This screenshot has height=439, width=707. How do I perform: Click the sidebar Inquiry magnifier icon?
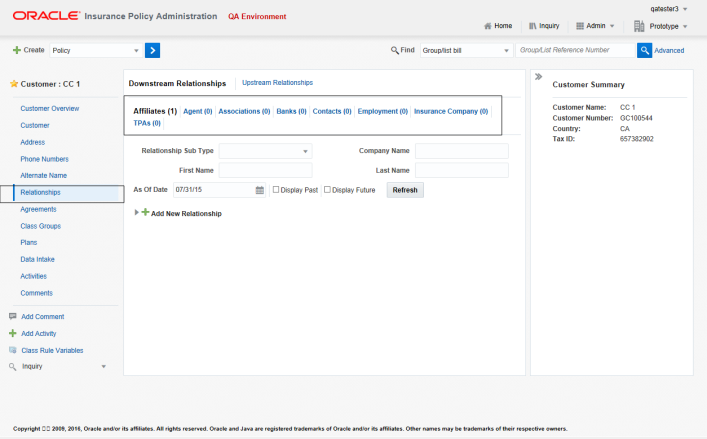coord(13,366)
